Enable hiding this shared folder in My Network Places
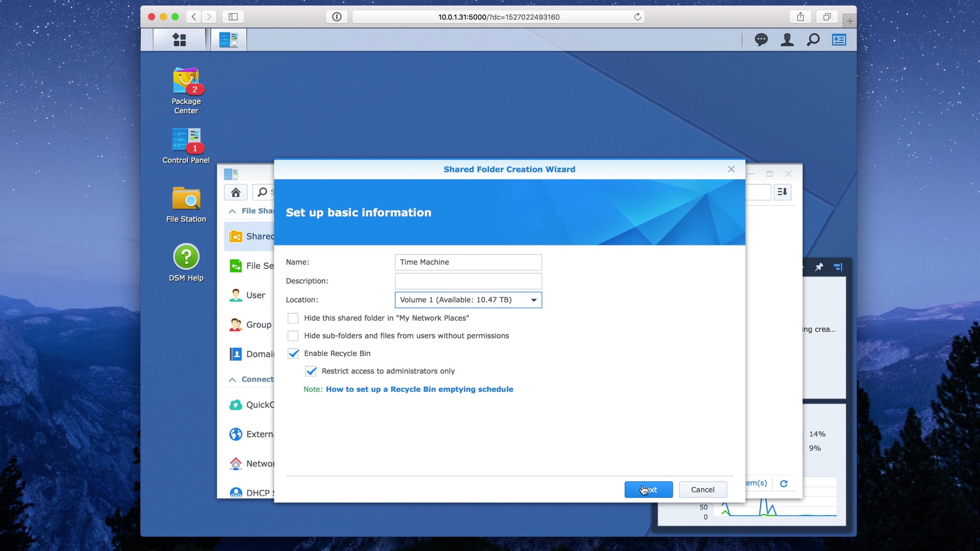Viewport: 980px width, 551px height. tap(293, 318)
